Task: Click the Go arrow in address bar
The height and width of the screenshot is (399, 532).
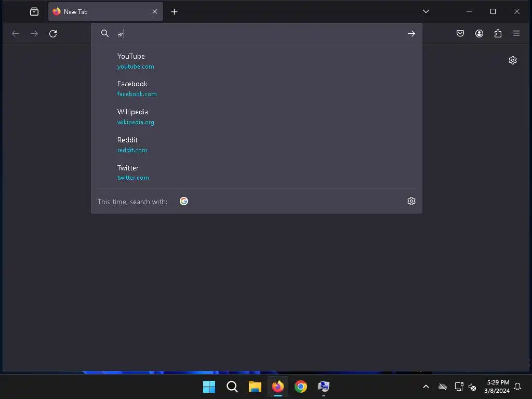Action: click(x=411, y=34)
